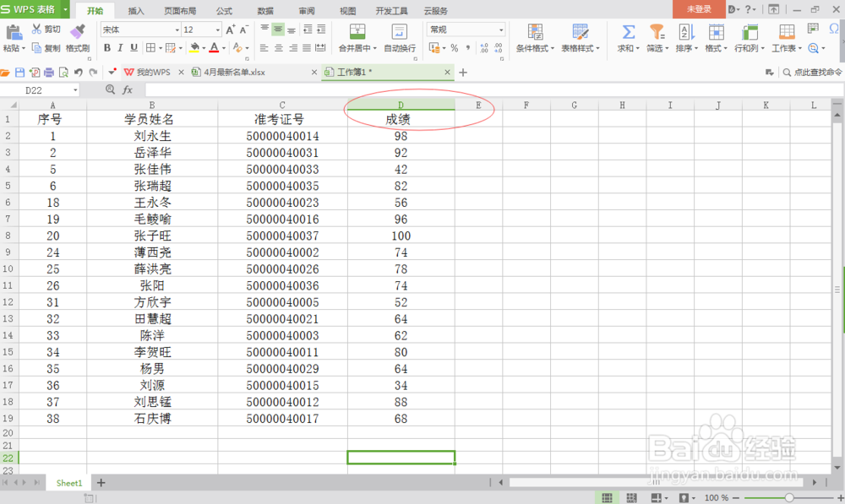Decrease font size with the A- icon
This screenshot has width=845, height=504.
(x=243, y=30)
